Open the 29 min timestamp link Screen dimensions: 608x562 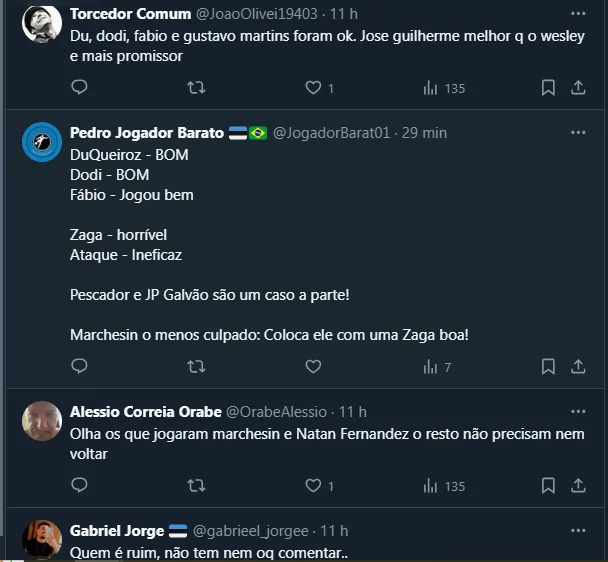(424, 133)
